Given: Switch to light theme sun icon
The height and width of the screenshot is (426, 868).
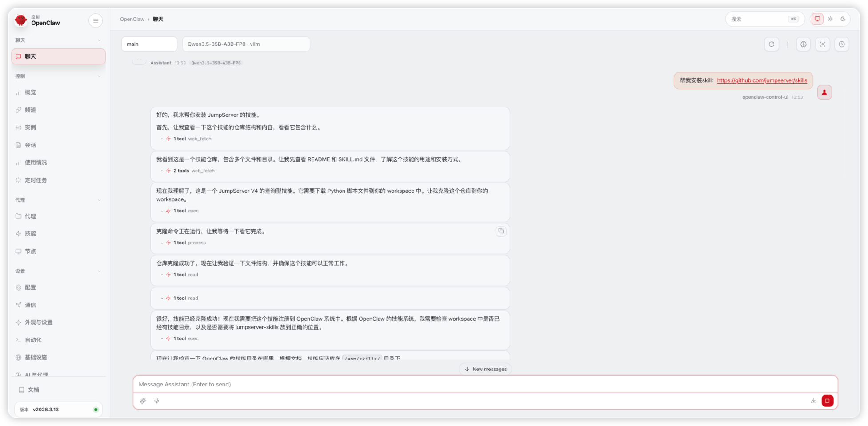Looking at the screenshot, I should [x=830, y=19].
